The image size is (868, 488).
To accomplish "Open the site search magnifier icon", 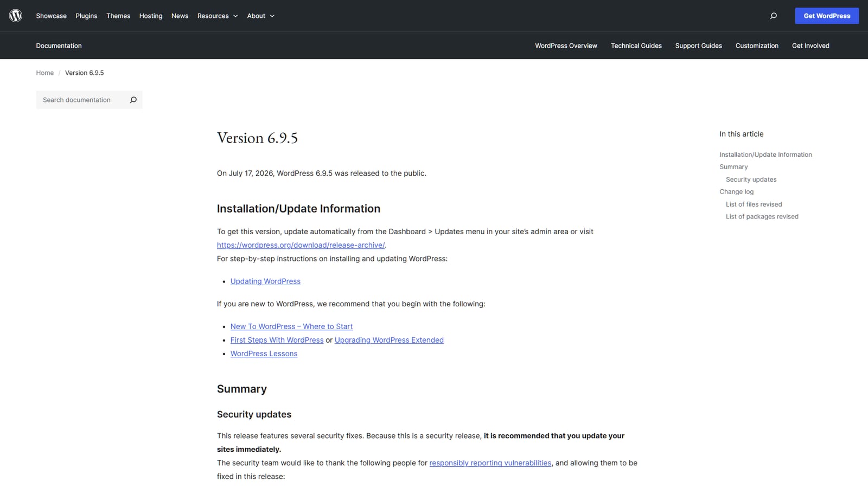I will click(774, 16).
